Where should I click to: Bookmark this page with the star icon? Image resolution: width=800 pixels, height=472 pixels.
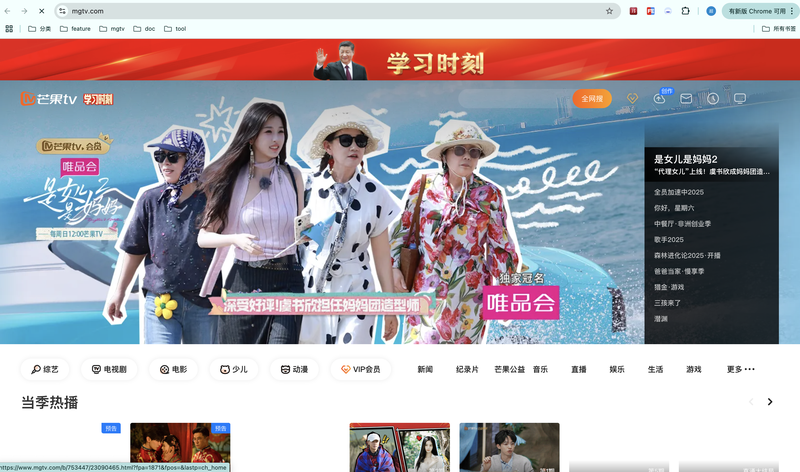coord(609,11)
